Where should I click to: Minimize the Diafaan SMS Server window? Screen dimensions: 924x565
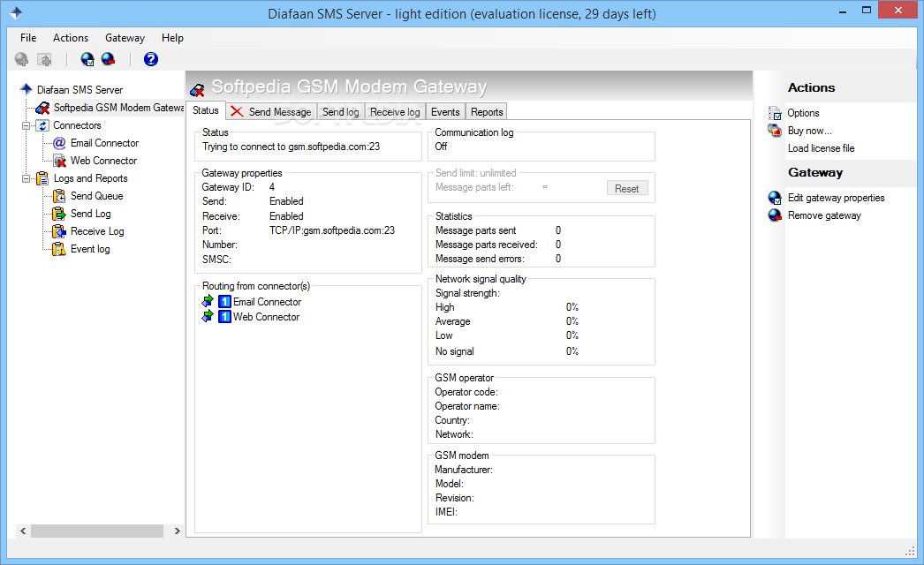coord(843,10)
